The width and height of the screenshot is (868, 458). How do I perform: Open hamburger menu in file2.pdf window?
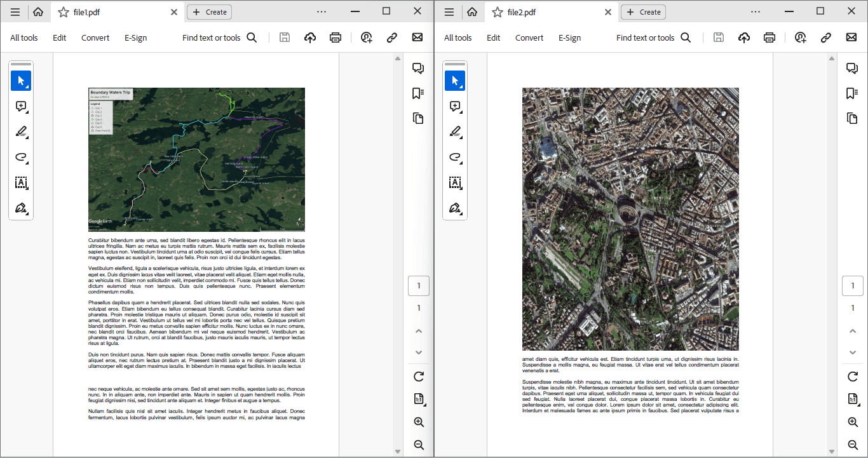click(449, 12)
